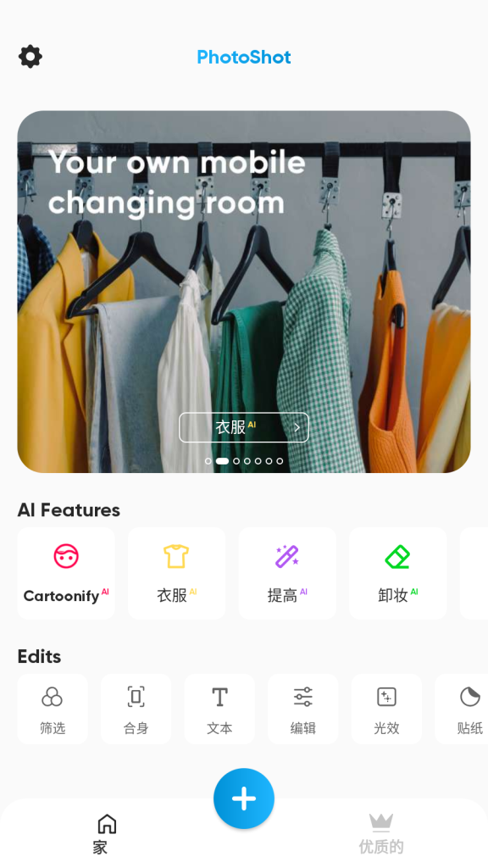Open the 筛选 filters edit tool

[53, 709]
